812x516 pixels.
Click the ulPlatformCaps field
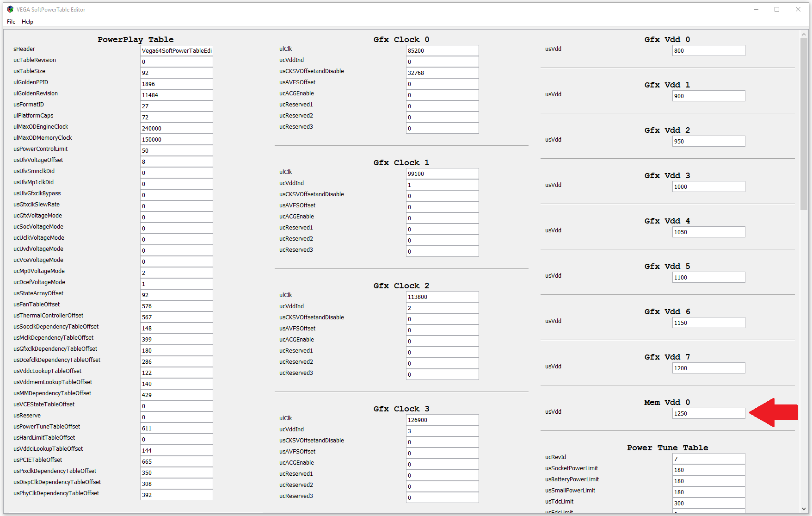coord(177,117)
